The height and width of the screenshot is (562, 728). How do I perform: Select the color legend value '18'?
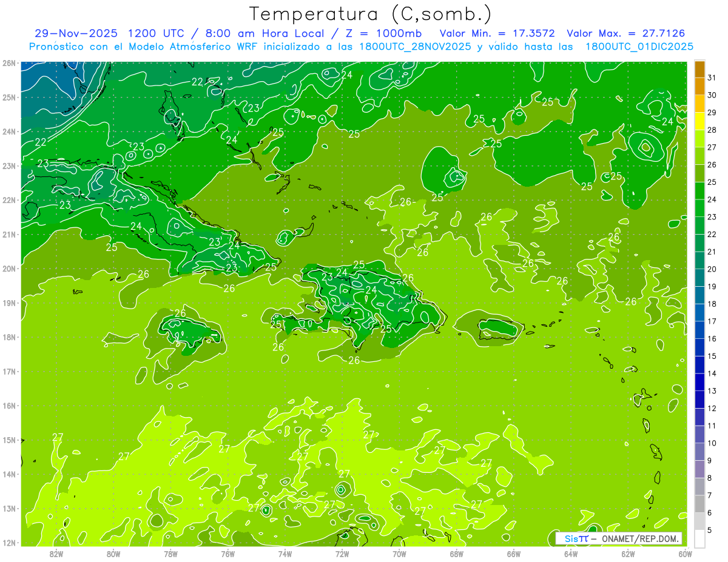pyautogui.click(x=712, y=304)
